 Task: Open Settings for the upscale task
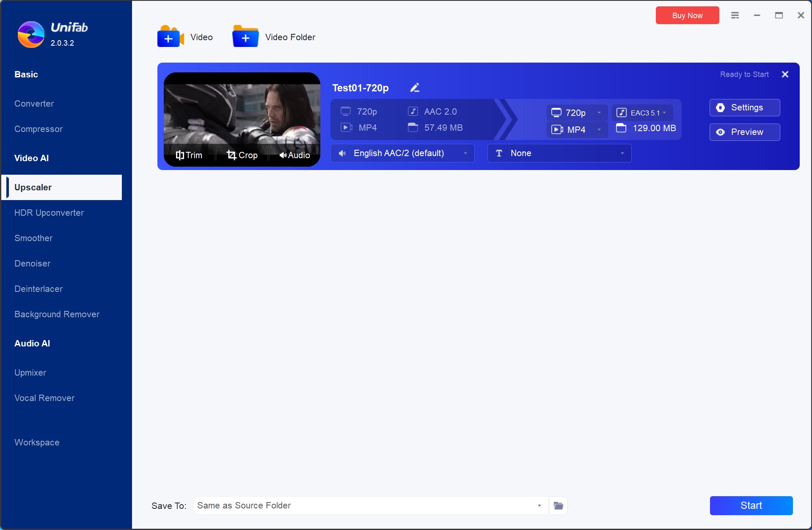point(744,107)
